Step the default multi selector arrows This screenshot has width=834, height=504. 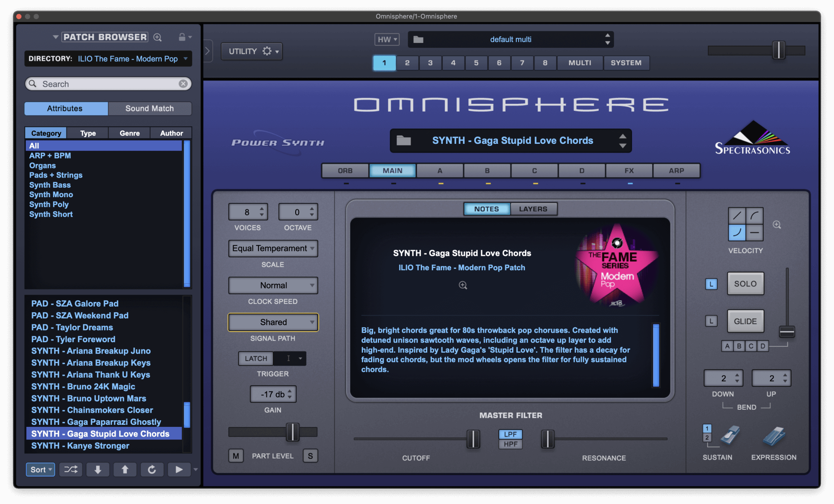pyautogui.click(x=608, y=39)
